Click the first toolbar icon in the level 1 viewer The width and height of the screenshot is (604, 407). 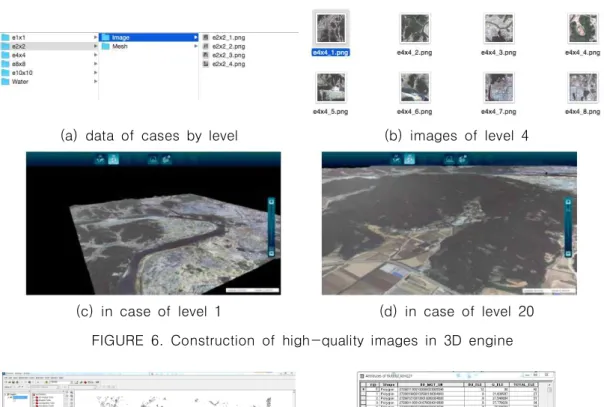point(100,159)
